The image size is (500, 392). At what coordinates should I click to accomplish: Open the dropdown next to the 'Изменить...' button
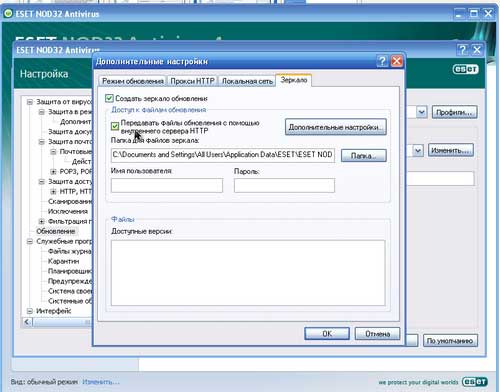pos(417,151)
